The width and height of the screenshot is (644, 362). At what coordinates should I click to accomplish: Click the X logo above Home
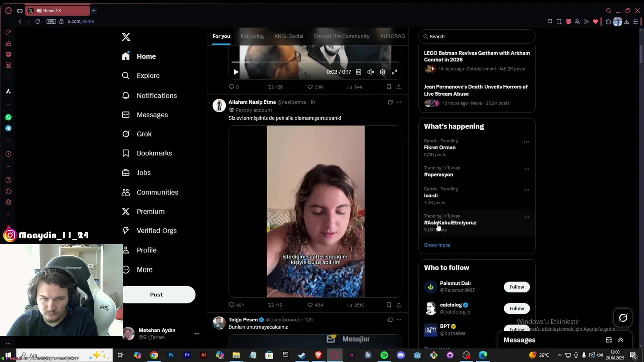click(126, 37)
